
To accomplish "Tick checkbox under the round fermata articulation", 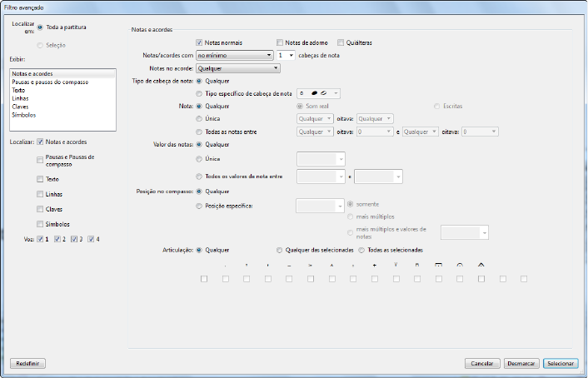I will 460,279.
